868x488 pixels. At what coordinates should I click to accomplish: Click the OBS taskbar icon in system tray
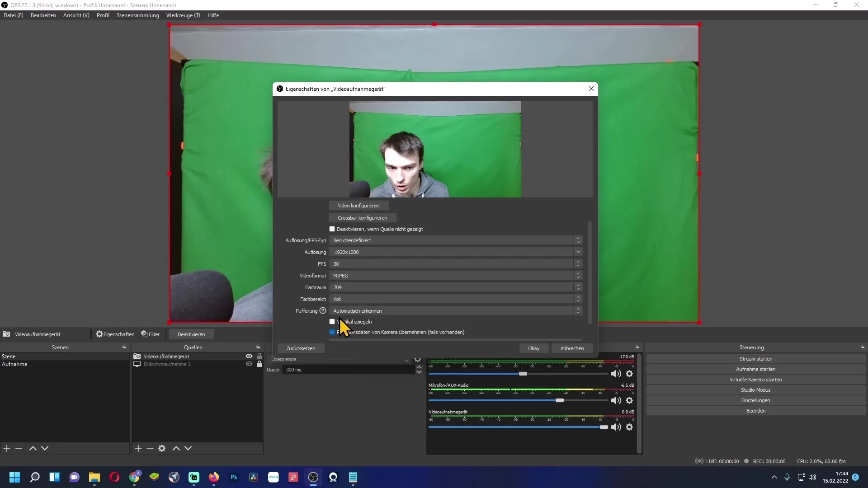[x=313, y=477]
